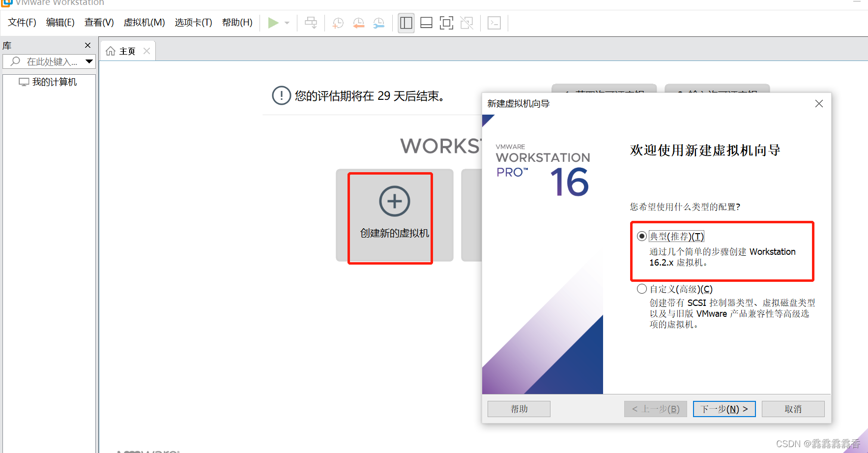Click the library search input field

[49, 61]
